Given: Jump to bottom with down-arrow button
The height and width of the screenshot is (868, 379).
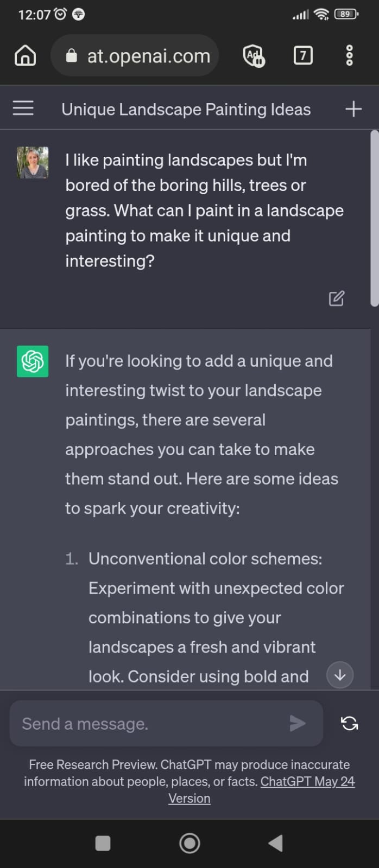Looking at the screenshot, I should (340, 675).
